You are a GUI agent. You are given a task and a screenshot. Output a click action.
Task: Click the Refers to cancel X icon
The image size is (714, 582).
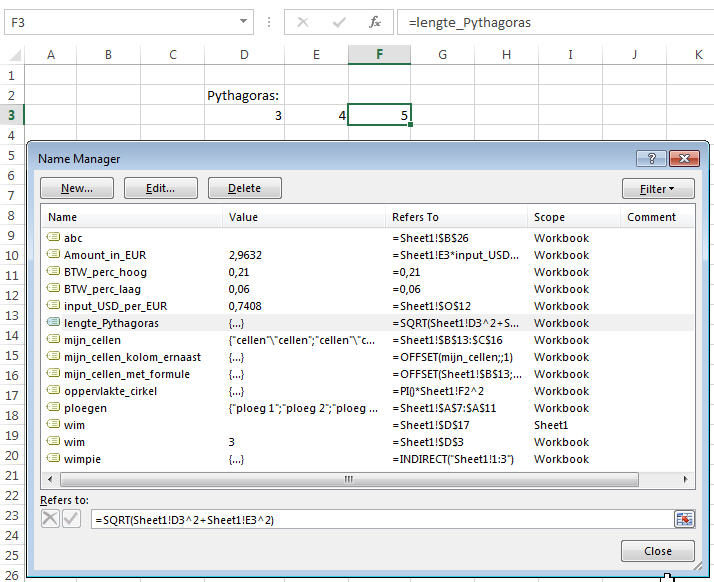tap(50, 519)
